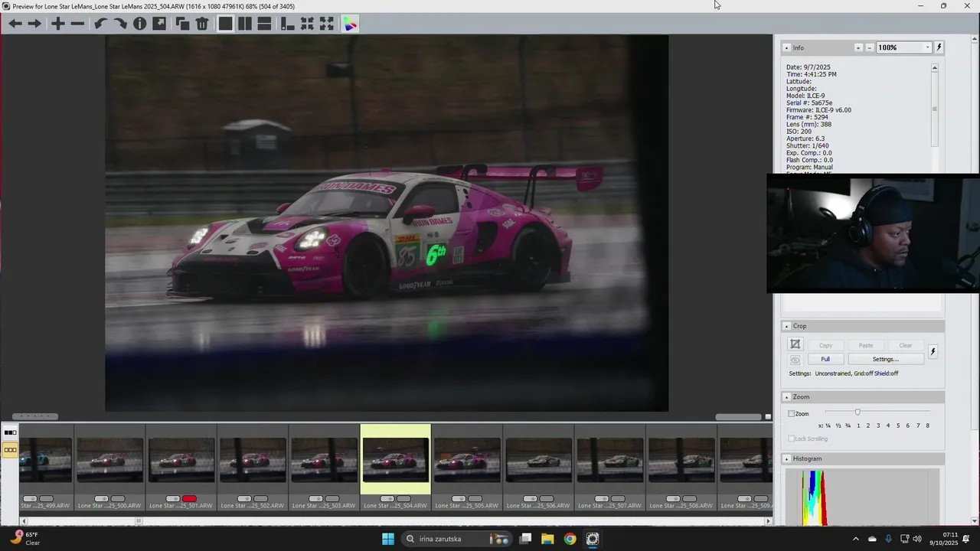The image size is (980, 551).
Task: Select the yellow thumbnail-strip mode icon
Action: 10,450
